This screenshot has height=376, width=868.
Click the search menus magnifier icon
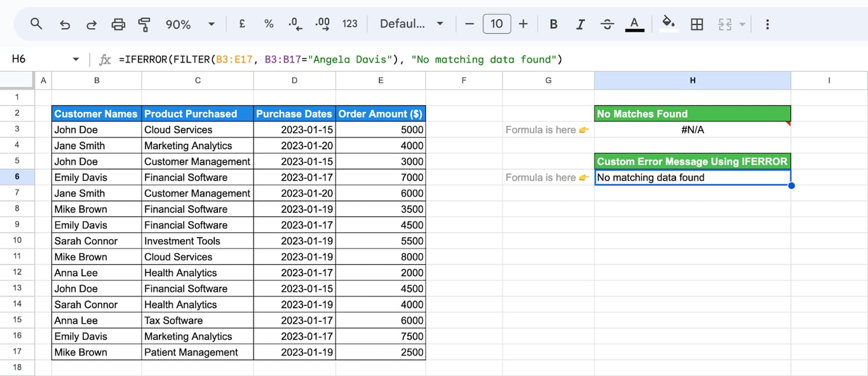[x=36, y=24]
